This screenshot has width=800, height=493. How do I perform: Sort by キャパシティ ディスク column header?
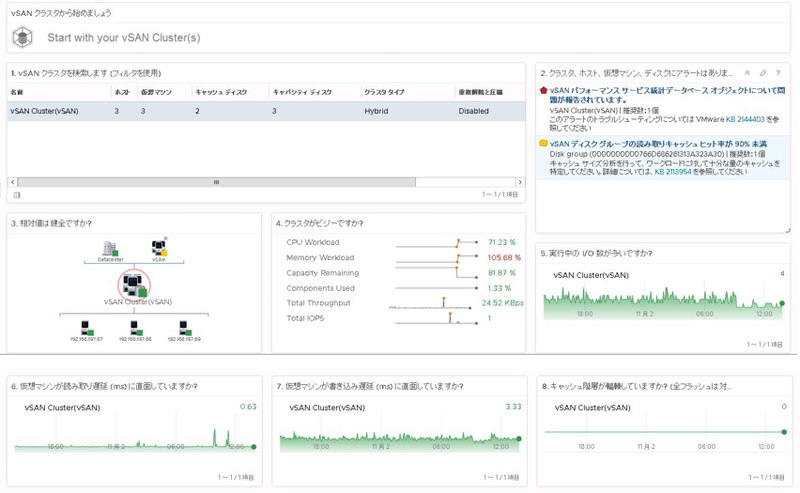coord(302,92)
